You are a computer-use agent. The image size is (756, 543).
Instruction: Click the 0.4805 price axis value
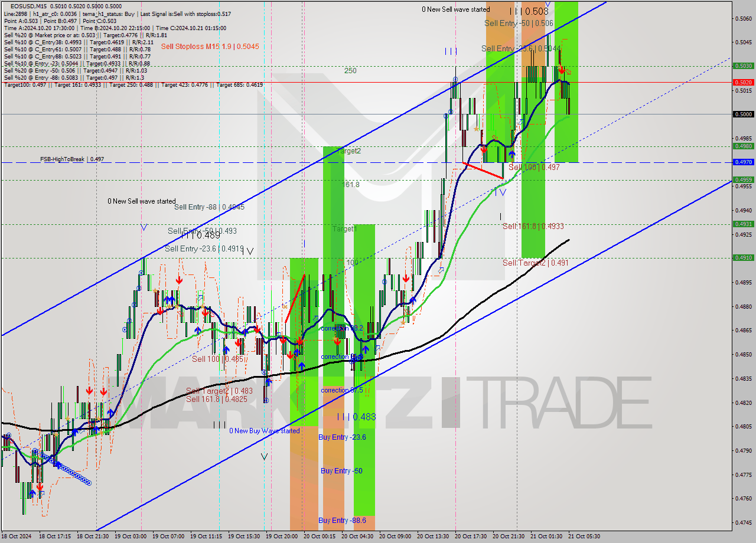pyautogui.click(x=744, y=426)
